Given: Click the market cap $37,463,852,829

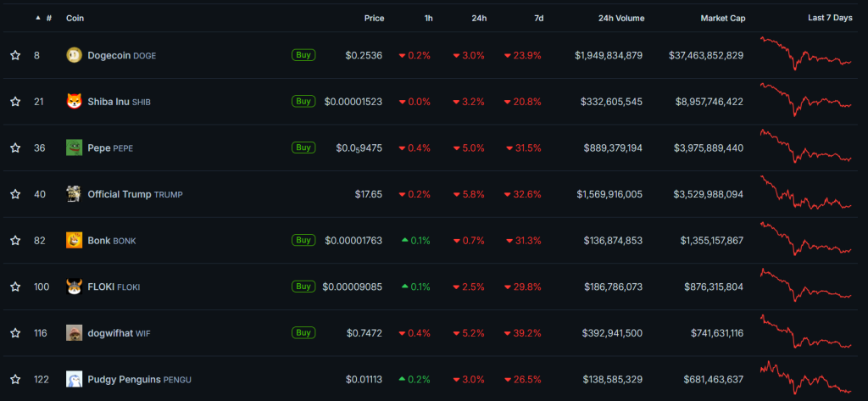Looking at the screenshot, I should [x=706, y=55].
